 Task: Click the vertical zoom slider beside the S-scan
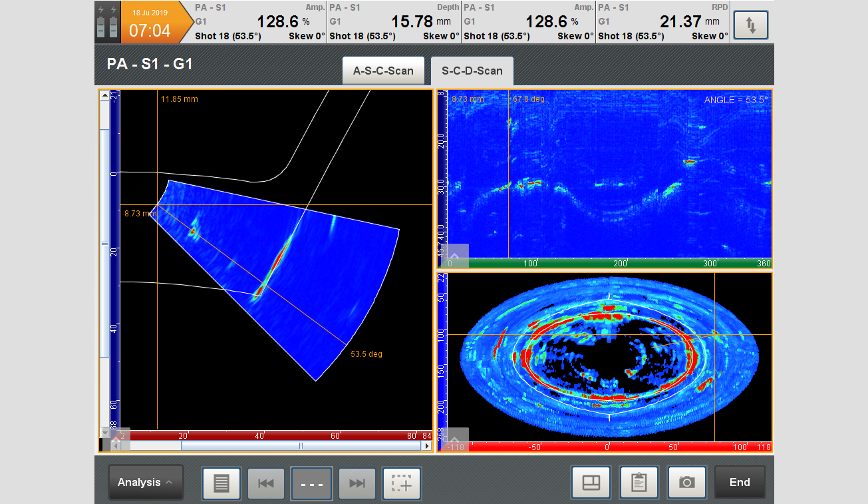pos(104,244)
